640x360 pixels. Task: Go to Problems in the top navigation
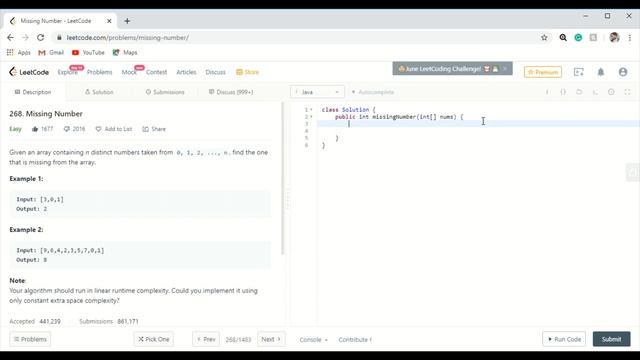tap(99, 72)
